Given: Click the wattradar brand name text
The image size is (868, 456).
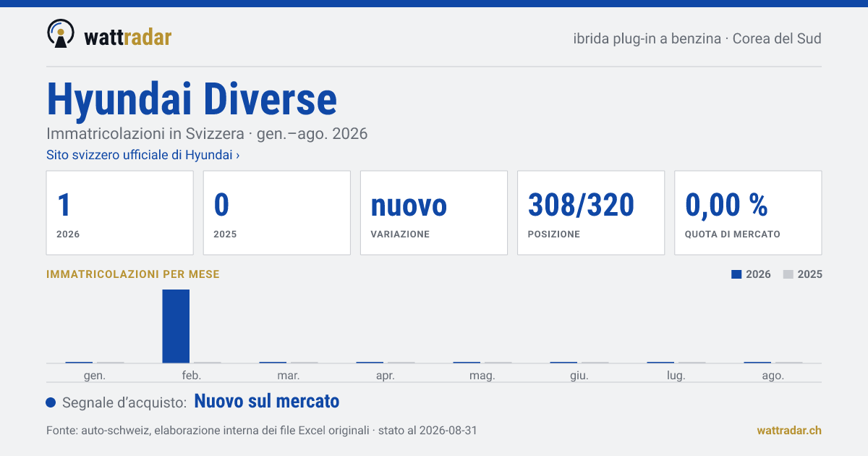Looking at the screenshot, I should click(x=128, y=37).
